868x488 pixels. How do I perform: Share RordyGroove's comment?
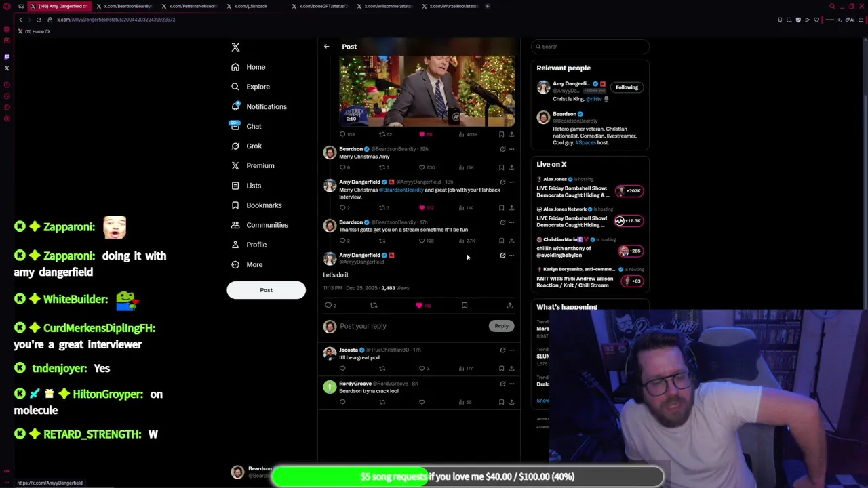(511, 402)
